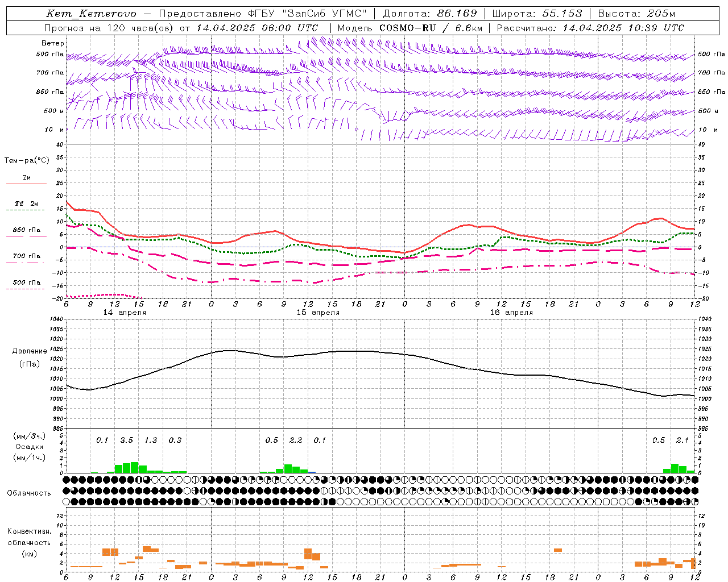
Task: Click the Осадки panel label
Action: pos(29,447)
